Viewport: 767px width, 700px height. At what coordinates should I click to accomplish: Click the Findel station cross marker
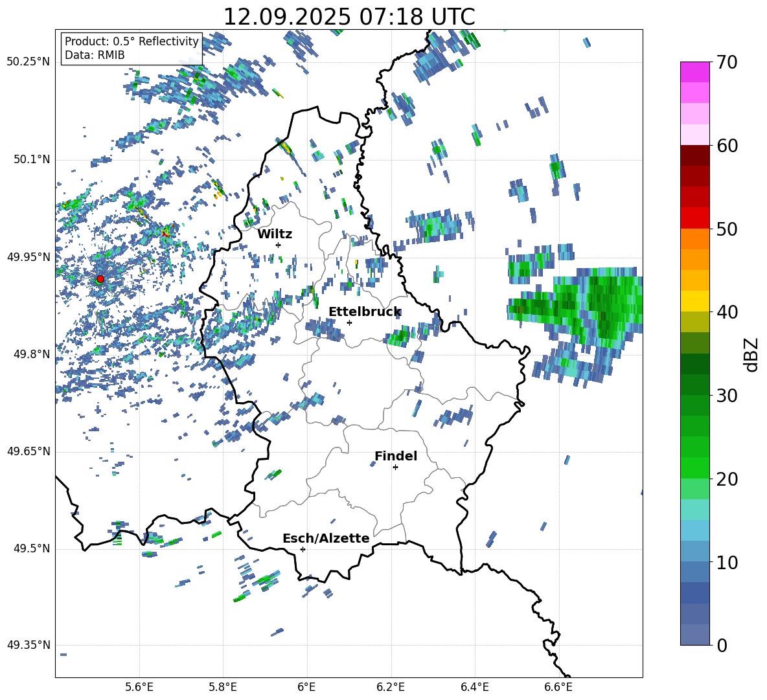point(395,468)
